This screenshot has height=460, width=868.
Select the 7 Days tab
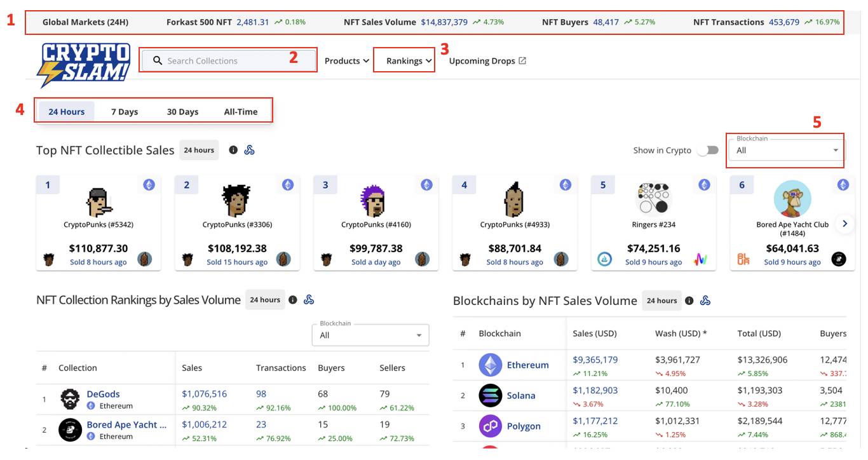click(125, 112)
